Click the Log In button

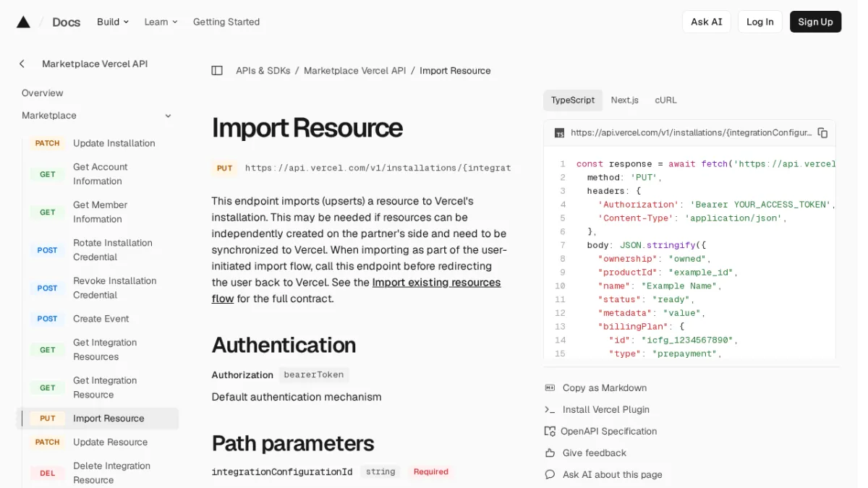[x=760, y=22]
